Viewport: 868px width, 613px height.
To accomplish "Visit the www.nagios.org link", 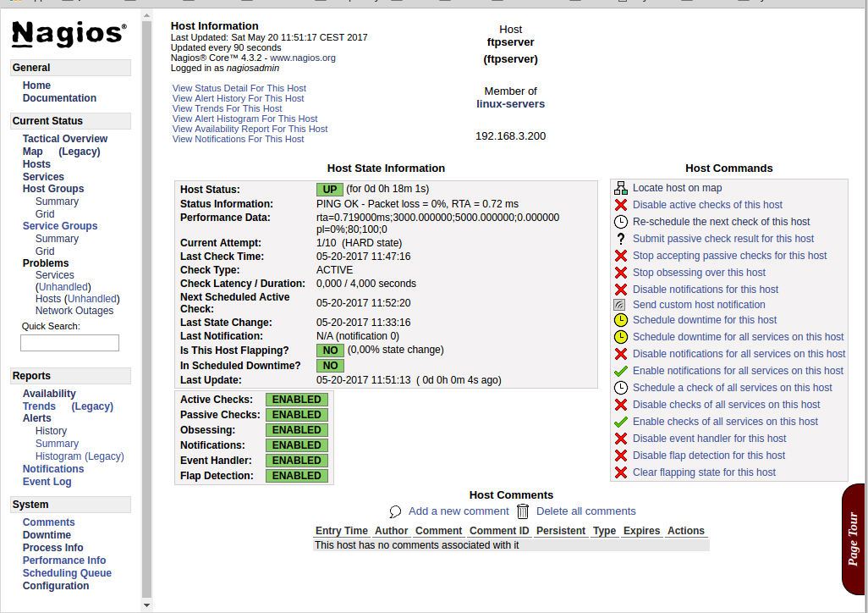I will point(303,58).
